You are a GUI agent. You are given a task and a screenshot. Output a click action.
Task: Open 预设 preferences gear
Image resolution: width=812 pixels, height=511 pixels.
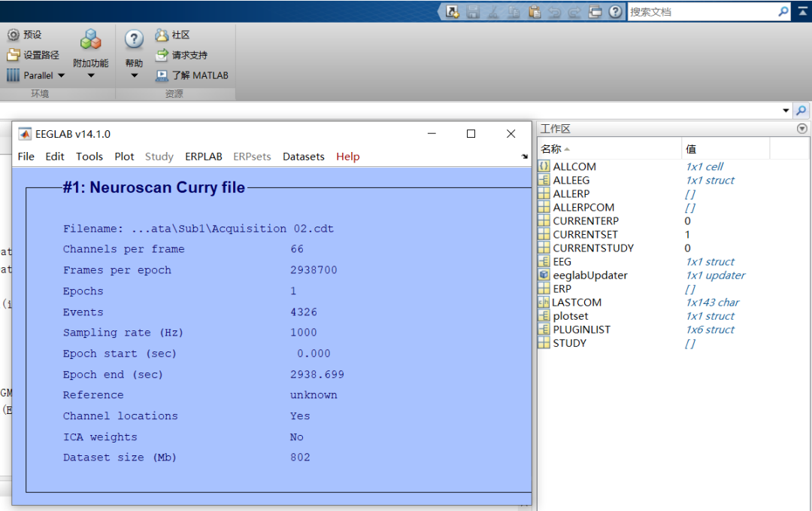(24, 35)
